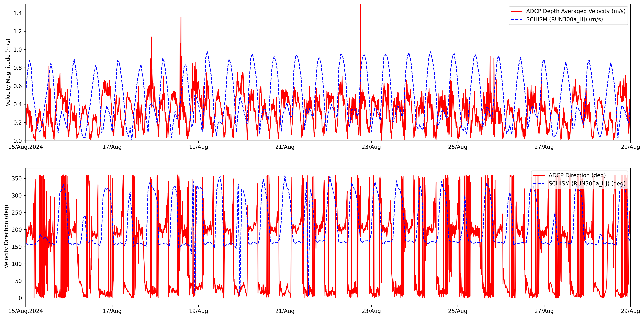The width and height of the screenshot is (644, 318).
Task: Click the '23/Aug' date label under the top plot
Action: pos(371,147)
